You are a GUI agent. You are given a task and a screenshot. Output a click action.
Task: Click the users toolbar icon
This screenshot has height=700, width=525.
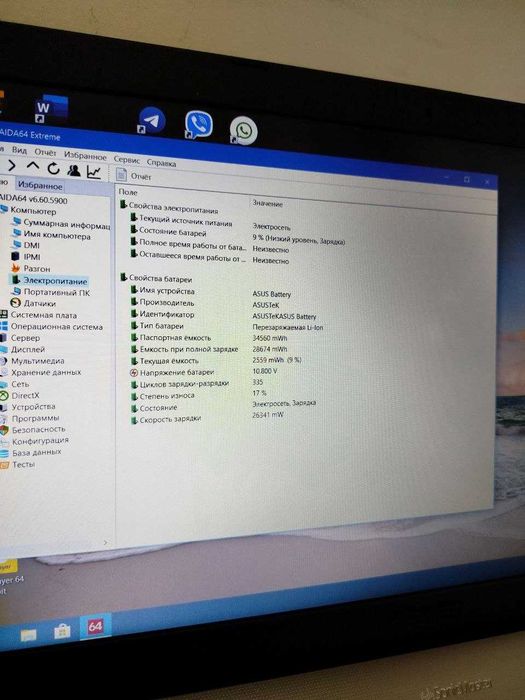click(x=74, y=170)
